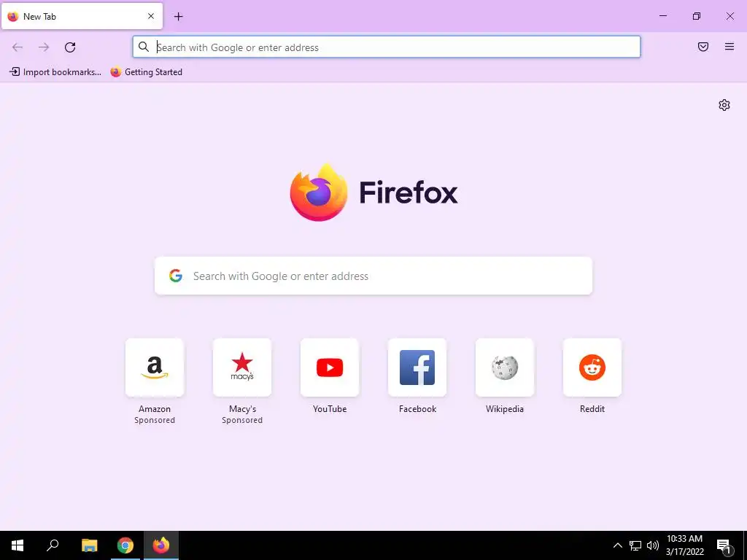Reload the current page
Viewport: 747px width, 560px height.
pyautogui.click(x=70, y=47)
